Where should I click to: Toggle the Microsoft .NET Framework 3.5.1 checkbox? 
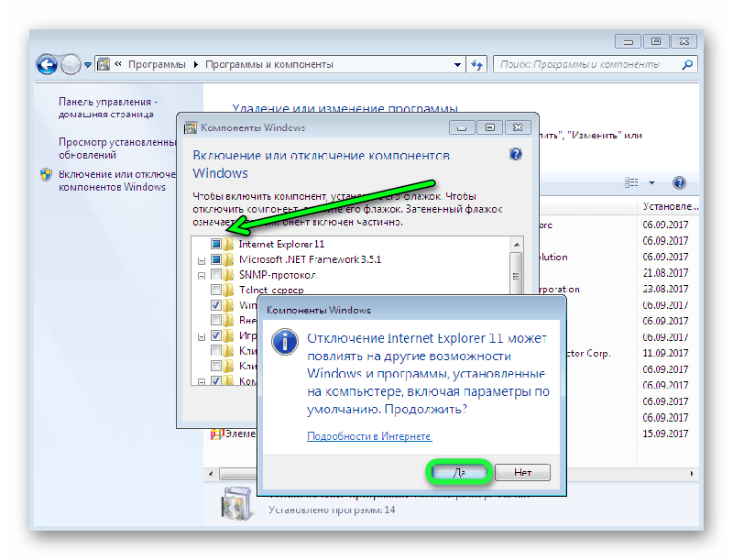tap(216, 259)
